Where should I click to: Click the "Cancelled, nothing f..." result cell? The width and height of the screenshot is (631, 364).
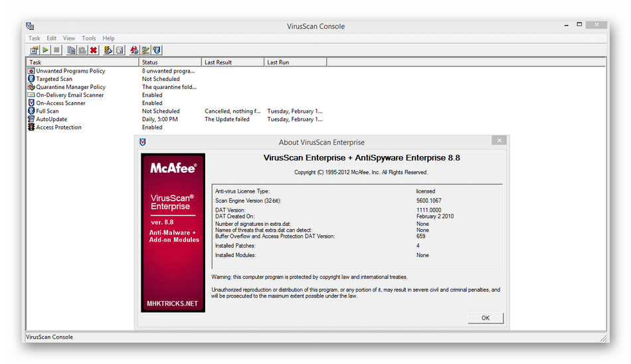pyautogui.click(x=232, y=111)
